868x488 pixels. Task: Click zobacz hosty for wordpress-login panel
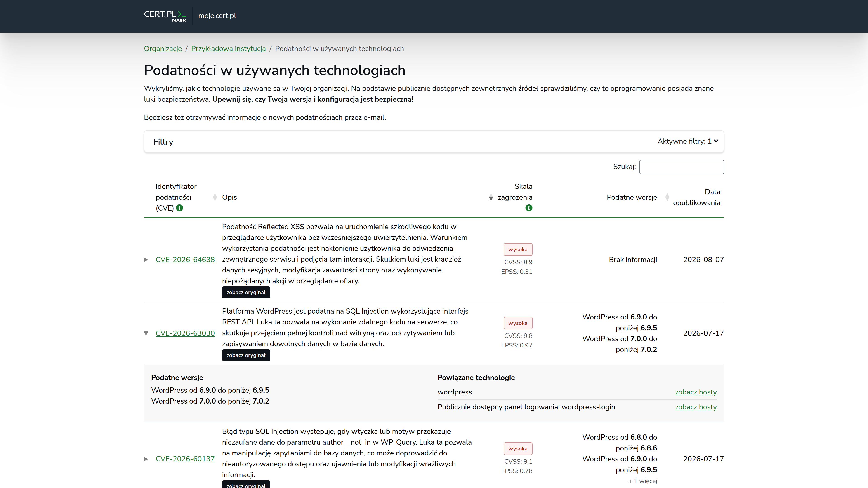tap(696, 407)
